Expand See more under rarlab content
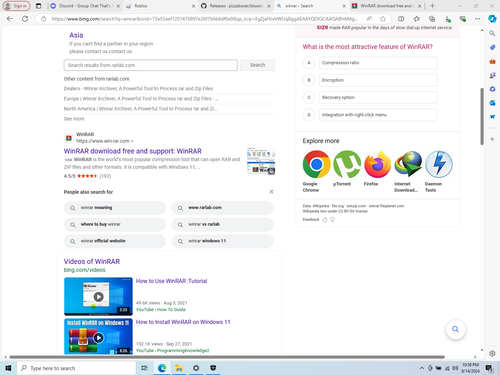Viewport: 500px width, 375px height. pyautogui.click(x=74, y=119)
